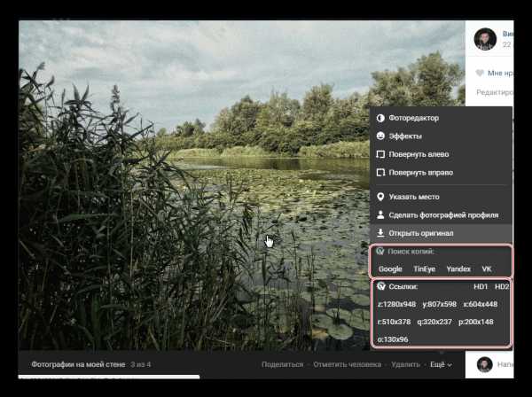
Task: Click the Фоторедактор half-circle icon
Action: tap(380, 118)
